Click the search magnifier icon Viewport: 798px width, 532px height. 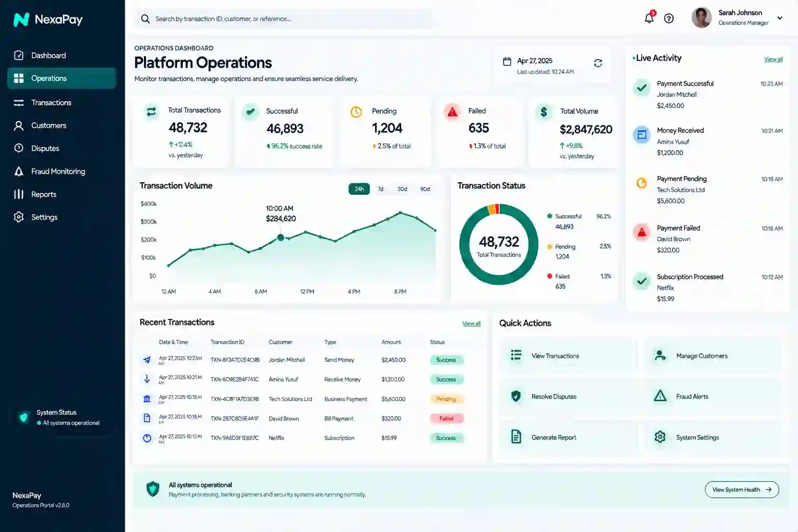pyautogui.click(x=145, y=19)
